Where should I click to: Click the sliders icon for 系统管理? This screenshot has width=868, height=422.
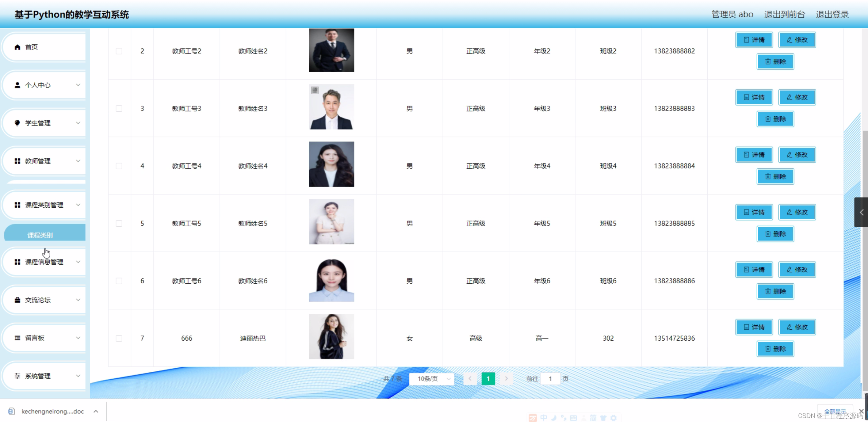[17, 376]
